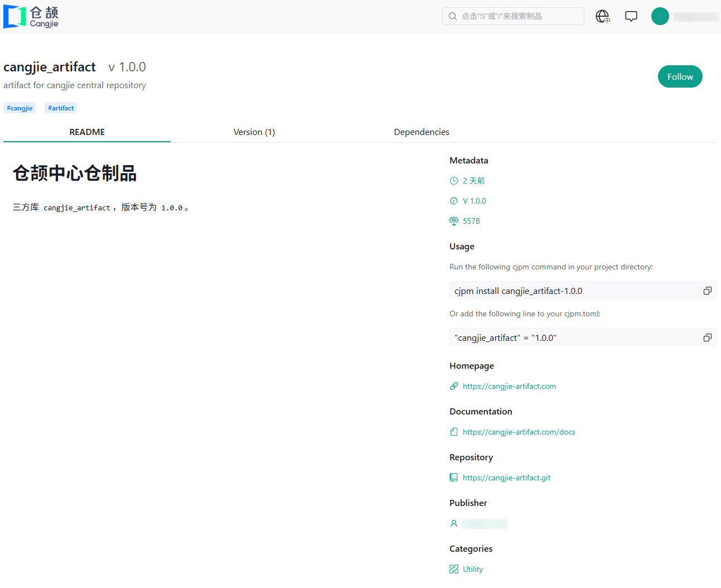Switch to the README tab
Screen dimensions: 721x588
click(x=87, y=132)
